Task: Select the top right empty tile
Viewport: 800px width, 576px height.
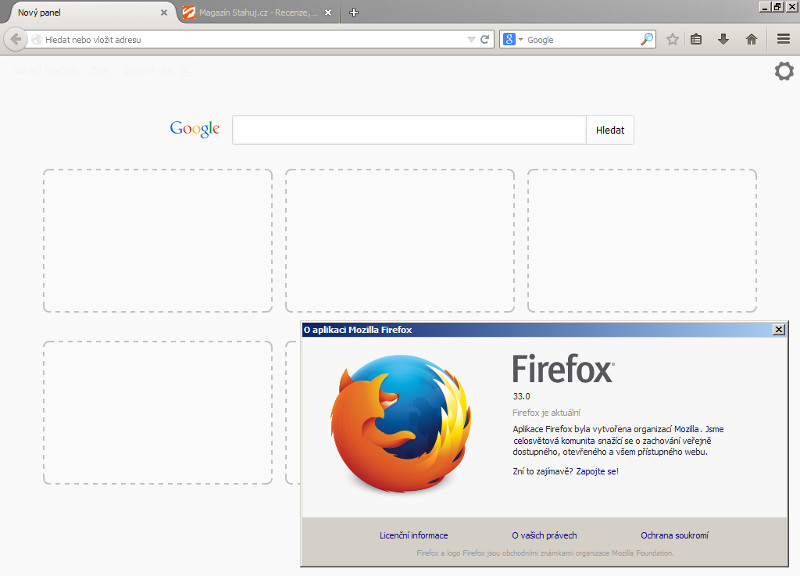Action: (x=642, y=240)
